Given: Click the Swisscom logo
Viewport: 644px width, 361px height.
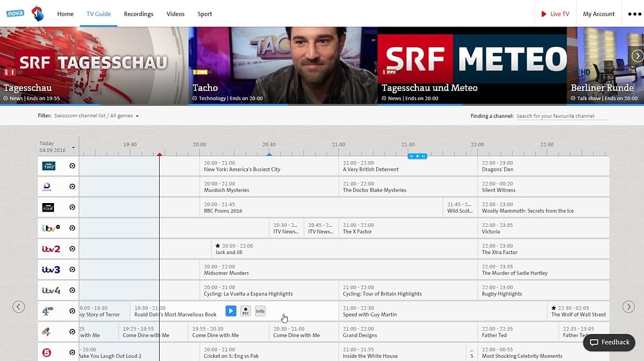Looking at the screenshot, I should (x=38, y=14).
